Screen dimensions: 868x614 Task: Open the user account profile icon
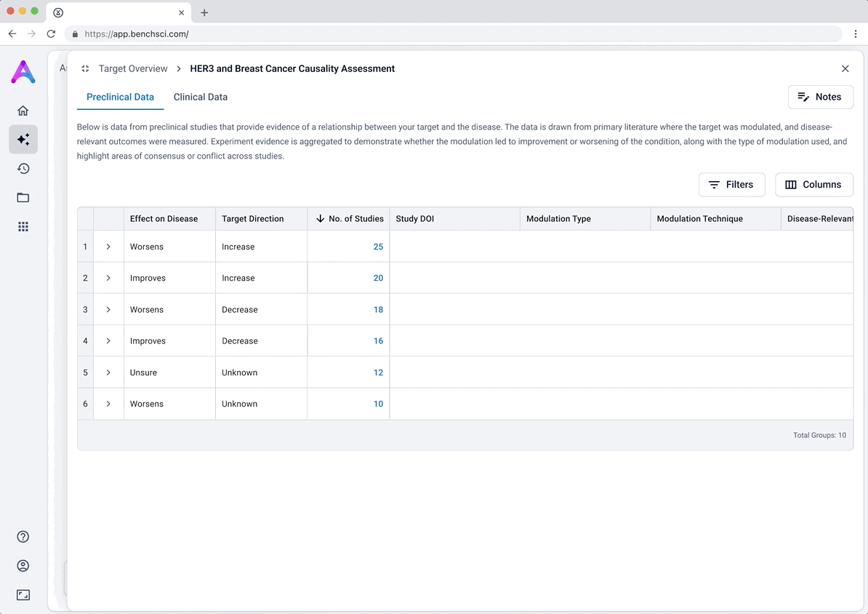click(23, 566)
